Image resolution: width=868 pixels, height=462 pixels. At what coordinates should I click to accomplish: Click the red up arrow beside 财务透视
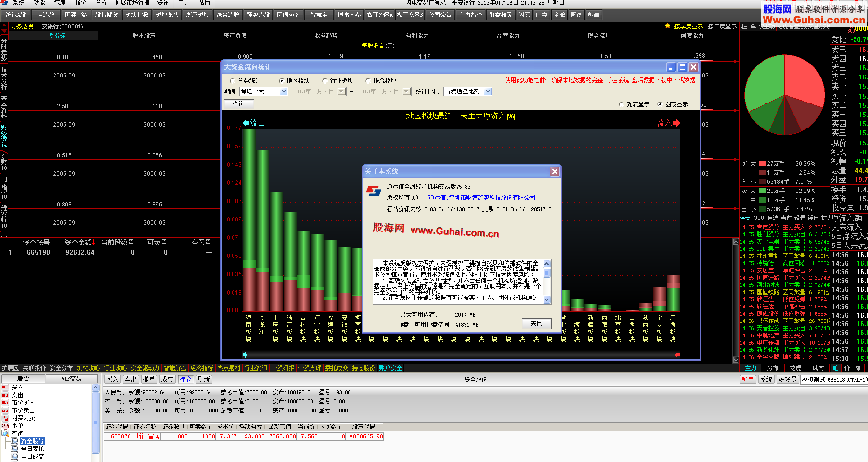5,26
